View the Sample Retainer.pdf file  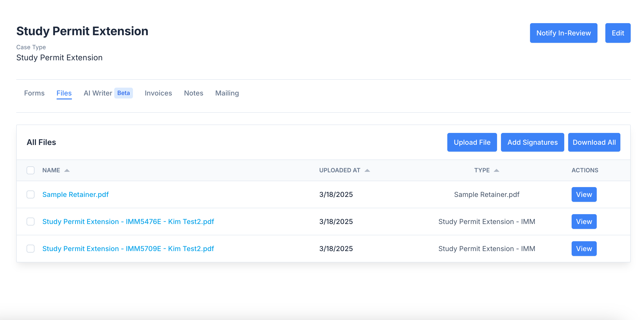coord(584,194)
